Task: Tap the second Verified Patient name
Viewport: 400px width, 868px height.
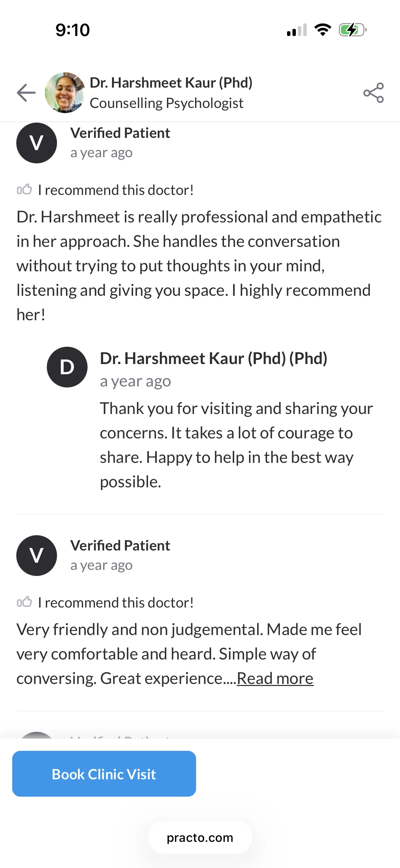Action: [120, 545]
